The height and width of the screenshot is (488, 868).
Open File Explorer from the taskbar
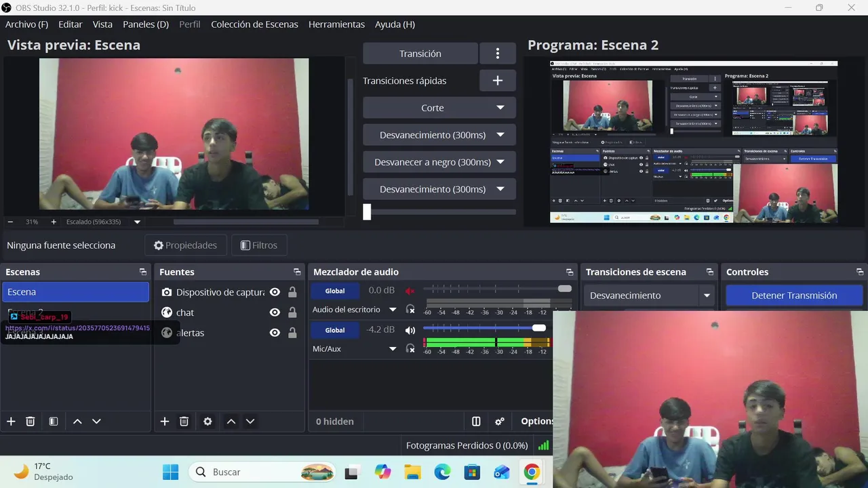click(412, 472)
